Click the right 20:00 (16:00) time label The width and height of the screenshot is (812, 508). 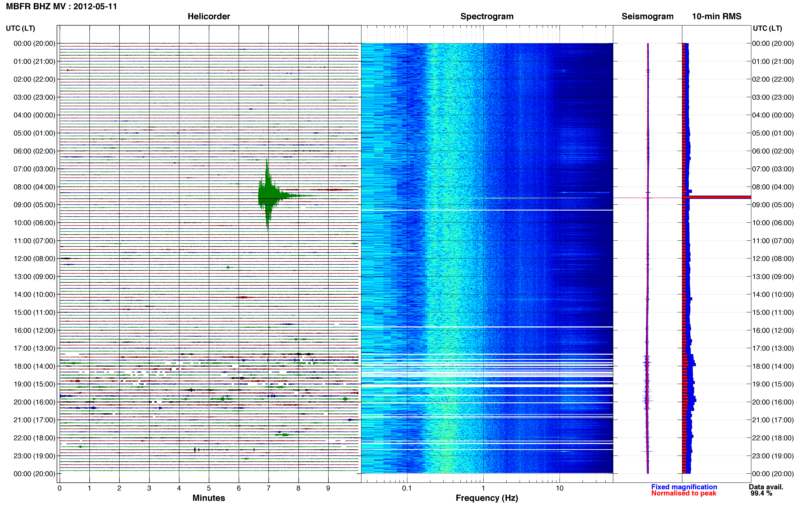(x=773, y=402)
